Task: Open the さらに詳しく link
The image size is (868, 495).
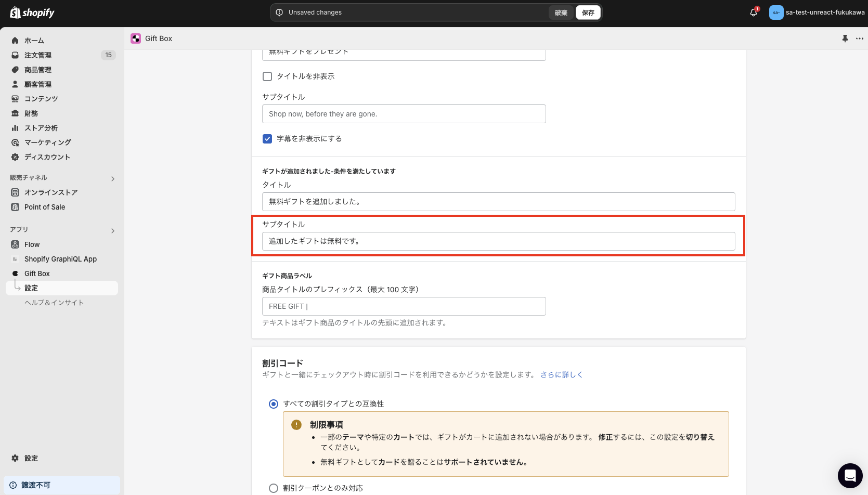Action: tap(562, 374)
